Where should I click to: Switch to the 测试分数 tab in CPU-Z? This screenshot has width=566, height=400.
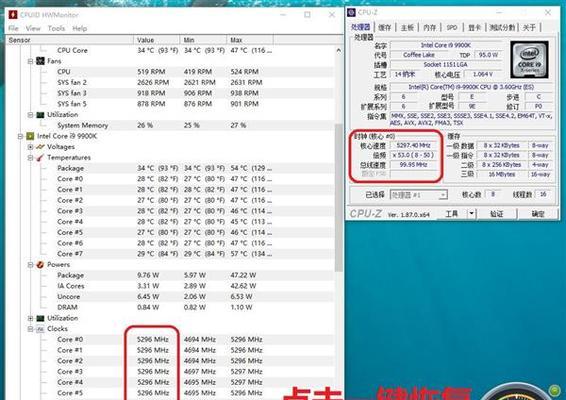click(x=502, y=27)
